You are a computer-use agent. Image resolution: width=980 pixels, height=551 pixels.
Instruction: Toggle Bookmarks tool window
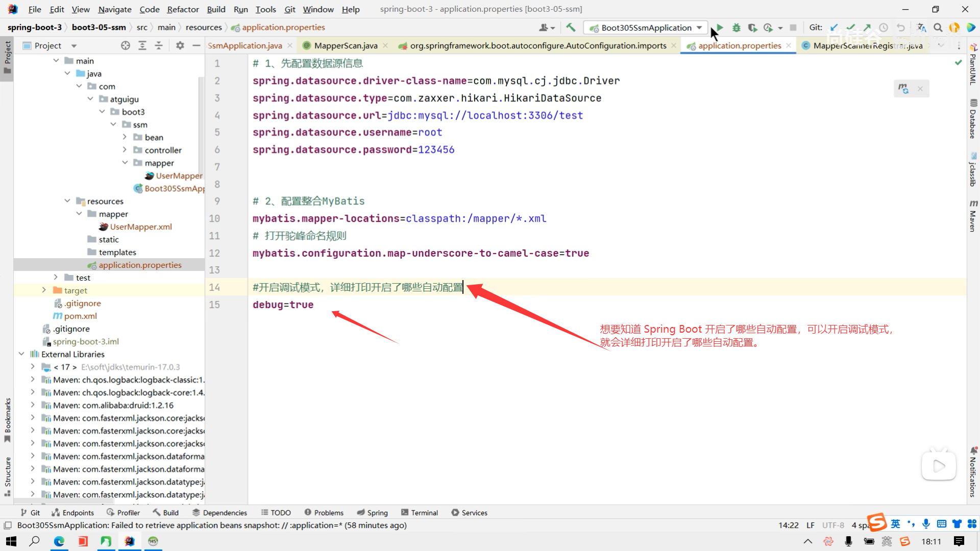click(7, 418)
